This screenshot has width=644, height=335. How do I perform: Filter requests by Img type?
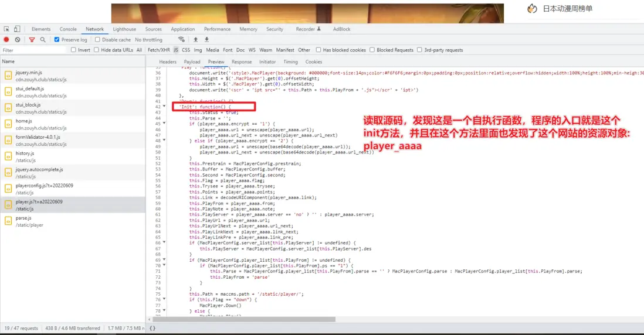(198, 50)
